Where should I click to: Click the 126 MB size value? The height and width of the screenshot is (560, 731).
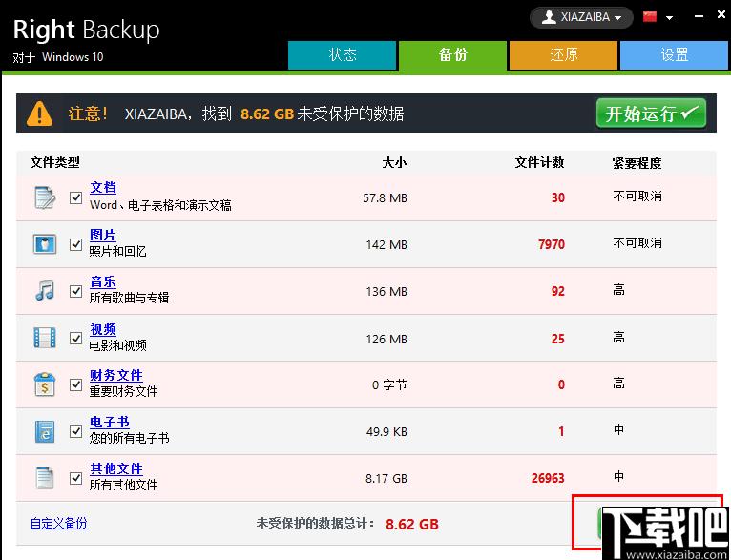[386, 339]
